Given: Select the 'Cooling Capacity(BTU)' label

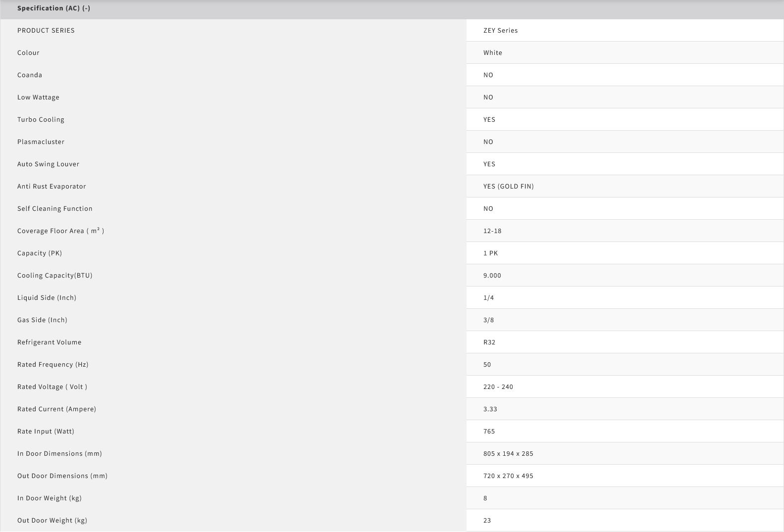Looking at the screenshot, I should [55, 275].
